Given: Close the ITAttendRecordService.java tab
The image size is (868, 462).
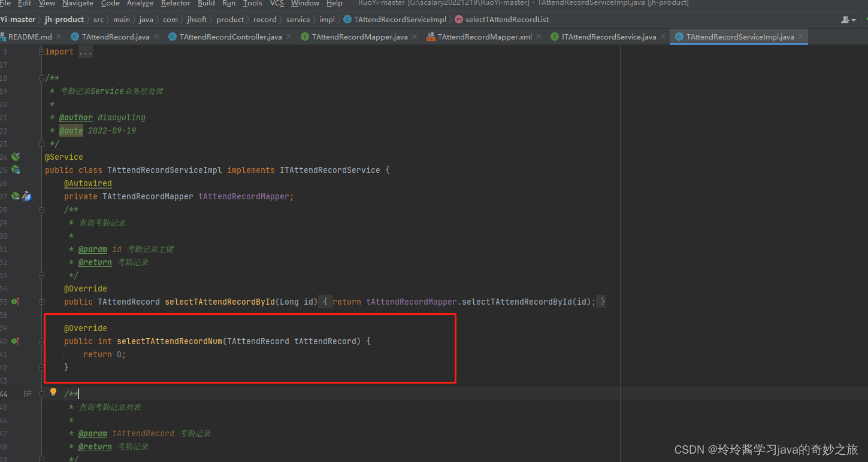Looking at the screenshot, I should 664,37.
